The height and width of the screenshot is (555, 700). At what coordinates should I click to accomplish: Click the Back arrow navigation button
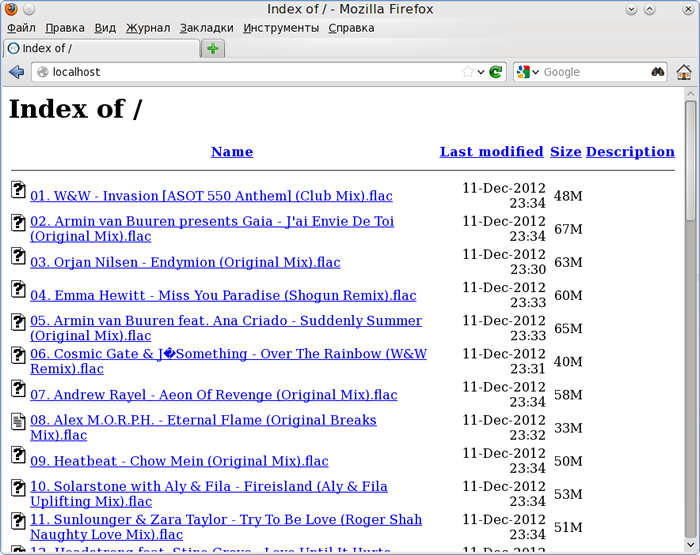point(17,72)
